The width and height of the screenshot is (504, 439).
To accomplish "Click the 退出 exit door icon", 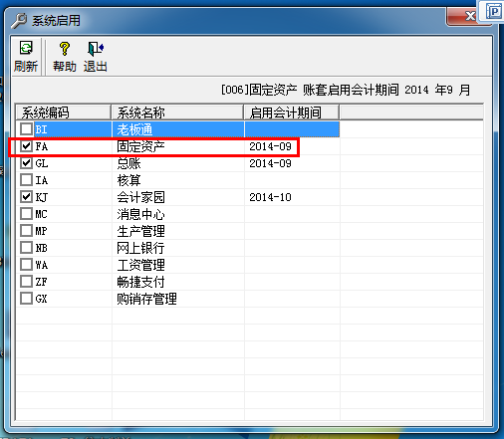I will point(96,49).
